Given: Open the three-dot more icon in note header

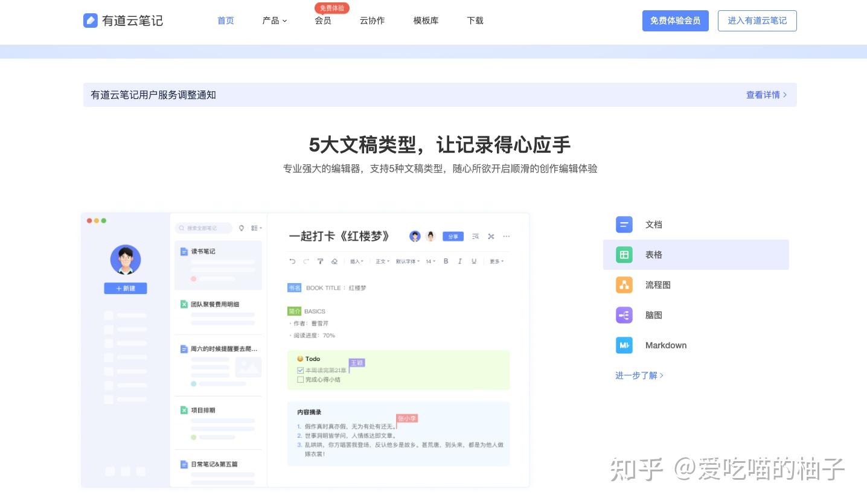Looking at the screenshot, I should tap(507, 237).
